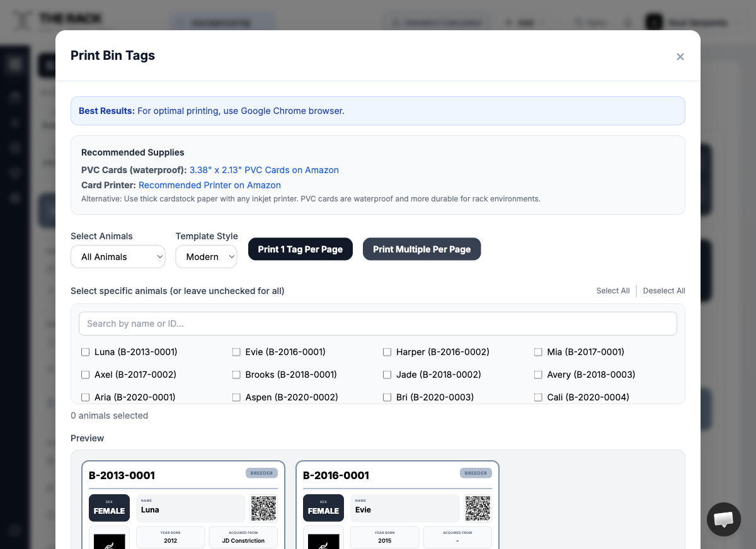Check the Brooks (B-2018-0001) checkbox
The height and width of the screenshot is (549, 756).
(237, 375)
